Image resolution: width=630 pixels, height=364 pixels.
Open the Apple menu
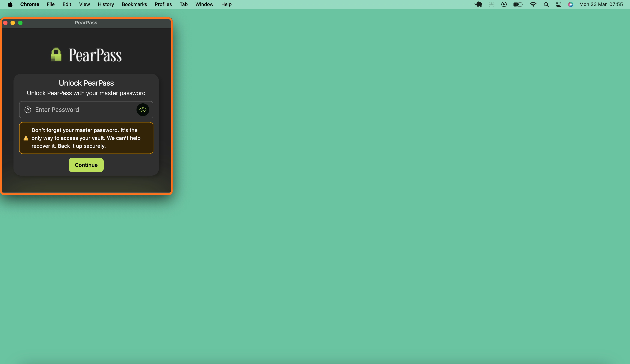tap(10, 4)
